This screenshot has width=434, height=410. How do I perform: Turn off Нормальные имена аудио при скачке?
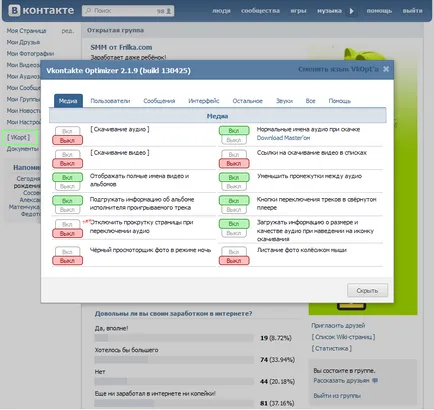(x=234, y=140)
